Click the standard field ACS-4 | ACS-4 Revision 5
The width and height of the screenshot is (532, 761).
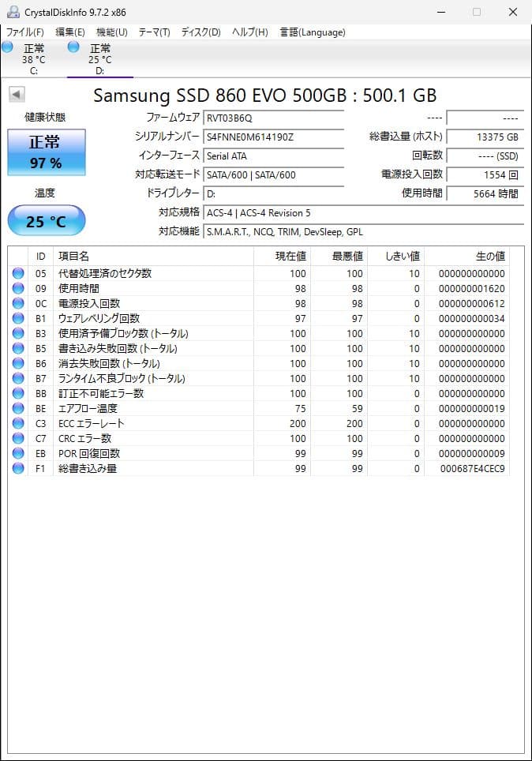coord(364,212)
